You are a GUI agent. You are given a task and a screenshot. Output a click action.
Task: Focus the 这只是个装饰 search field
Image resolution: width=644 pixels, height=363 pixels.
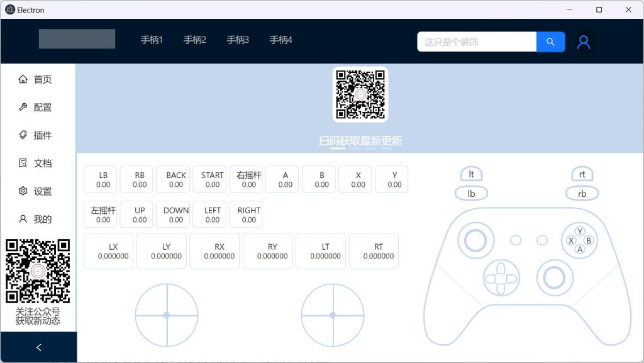(x=477, y=42)
